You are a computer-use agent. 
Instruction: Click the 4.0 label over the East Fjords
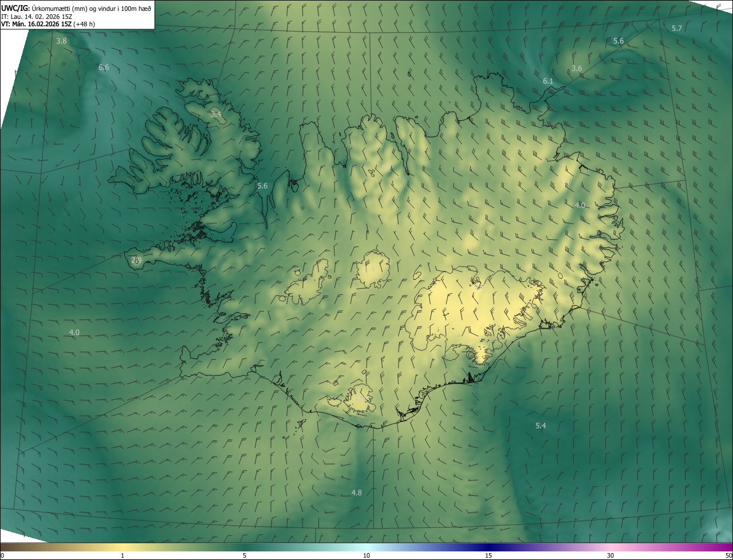tap(580, 204)
